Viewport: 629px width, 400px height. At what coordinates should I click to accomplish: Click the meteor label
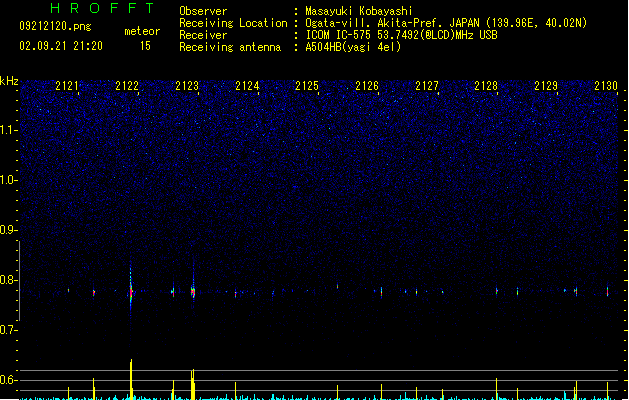(x=142, y=31)
